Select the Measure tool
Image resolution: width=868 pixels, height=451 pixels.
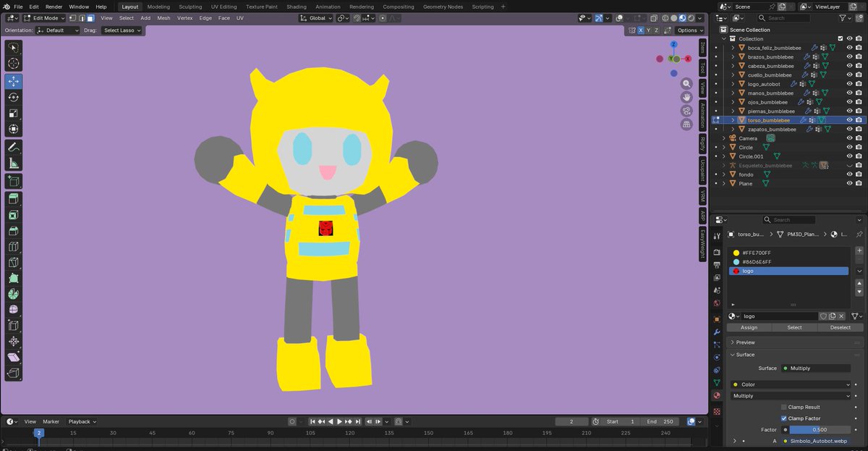[x=13, y=163]
